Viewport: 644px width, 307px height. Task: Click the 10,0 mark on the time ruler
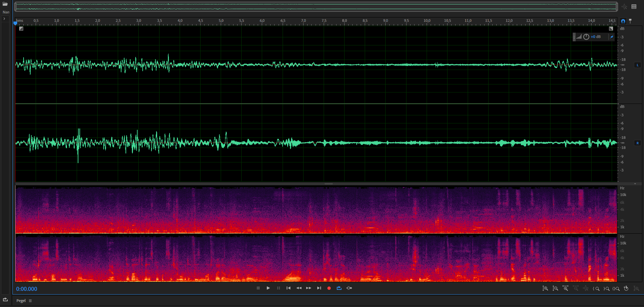coord(427,21)
